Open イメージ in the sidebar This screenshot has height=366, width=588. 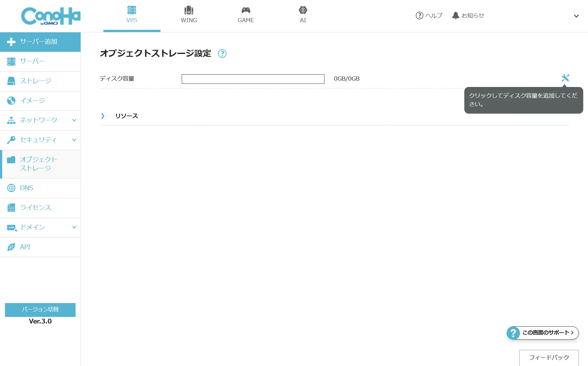click(x=40, y=101)
